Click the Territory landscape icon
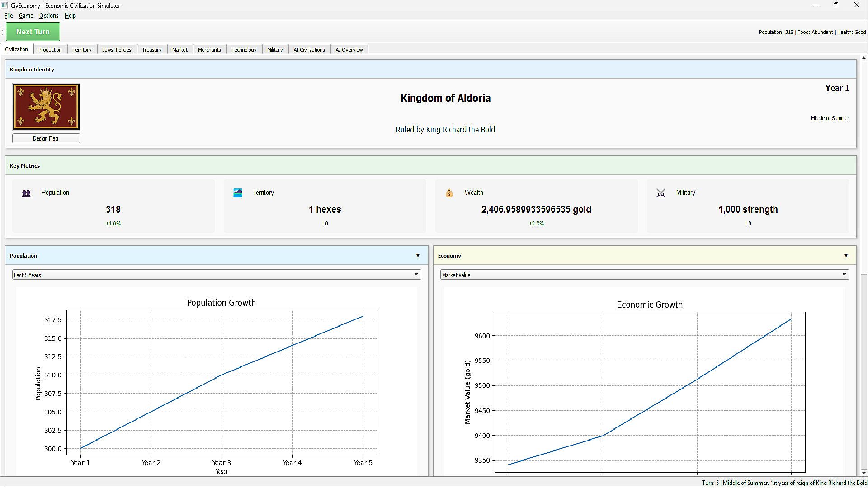This screenshot has width=868, height=488. point(238,193)
